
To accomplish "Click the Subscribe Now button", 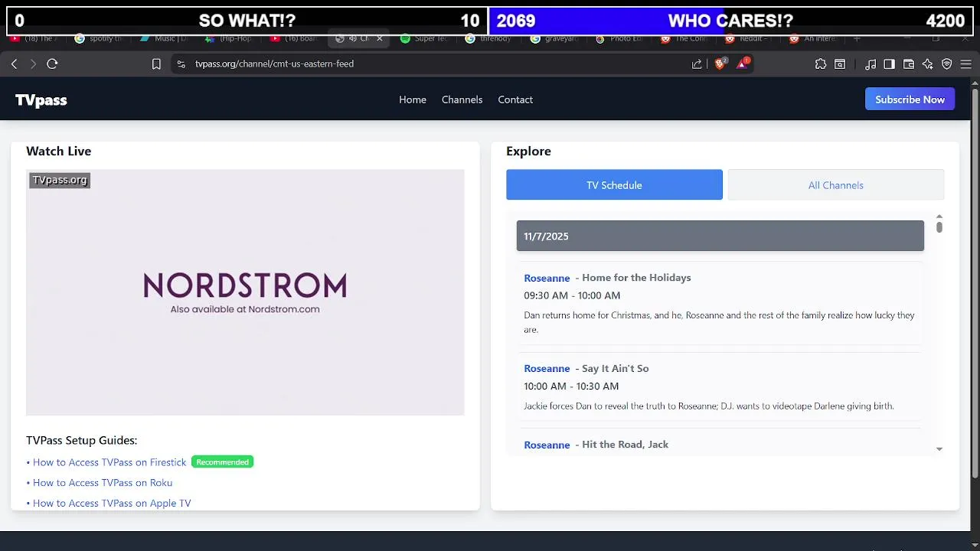I will (x=910, y=99).
